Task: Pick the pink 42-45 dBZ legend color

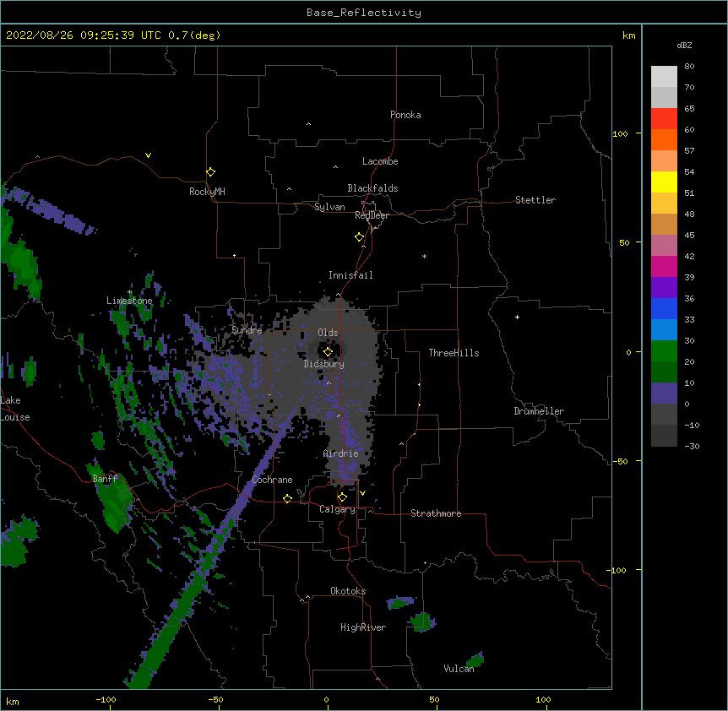Action: [664, 246]
